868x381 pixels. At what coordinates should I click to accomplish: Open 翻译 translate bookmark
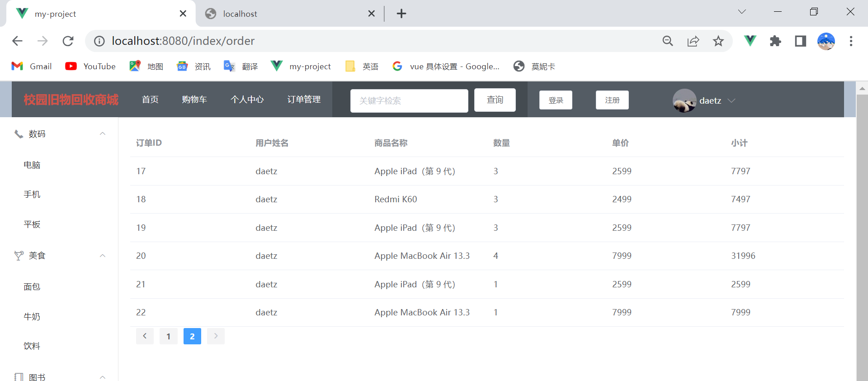(x=241, y=67)
